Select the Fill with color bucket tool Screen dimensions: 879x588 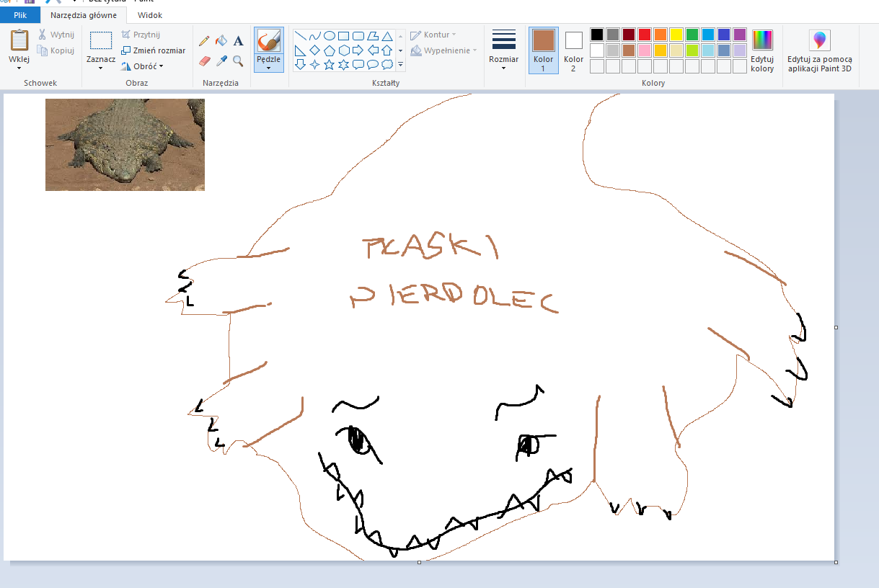[221, 41]
